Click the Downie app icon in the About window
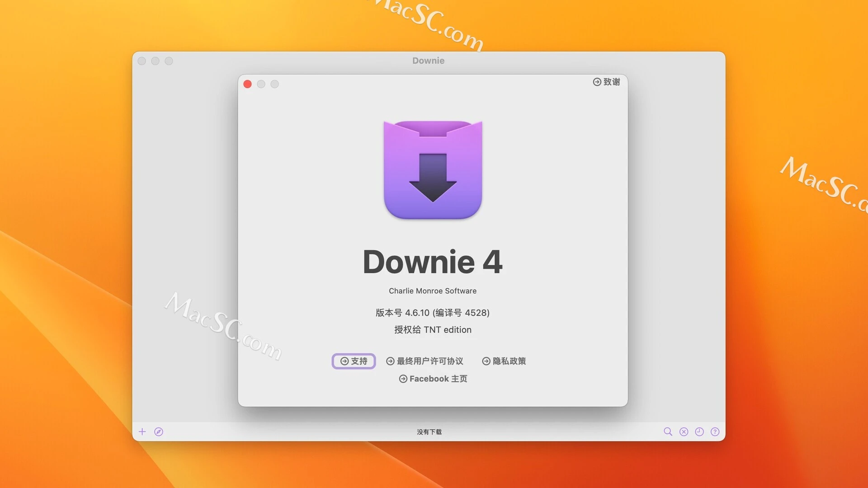 tap(433, 170)
